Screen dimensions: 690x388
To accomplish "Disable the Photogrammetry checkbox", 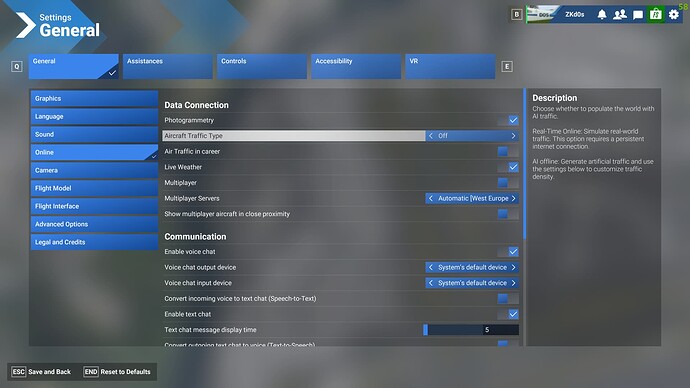I will click(513, 120).
